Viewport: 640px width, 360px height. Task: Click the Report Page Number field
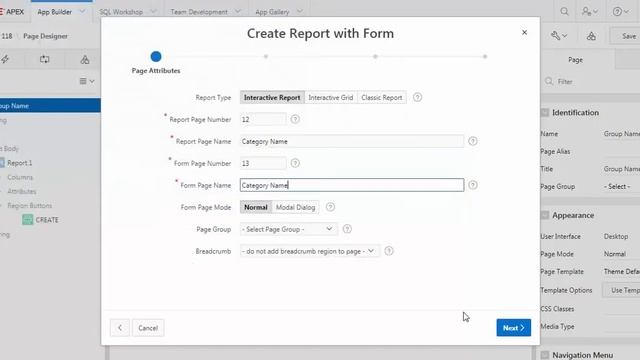[x=263, y=119]
